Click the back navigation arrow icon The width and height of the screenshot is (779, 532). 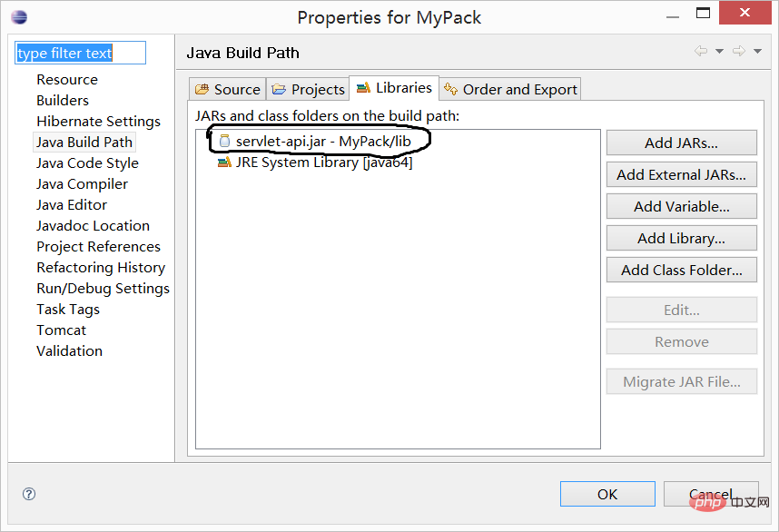[x=701, y=52]
